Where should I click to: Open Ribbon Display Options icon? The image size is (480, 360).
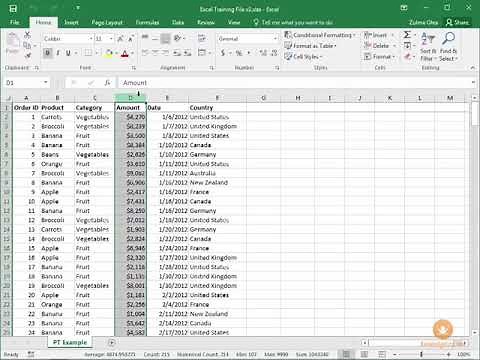tap(404, 8)
